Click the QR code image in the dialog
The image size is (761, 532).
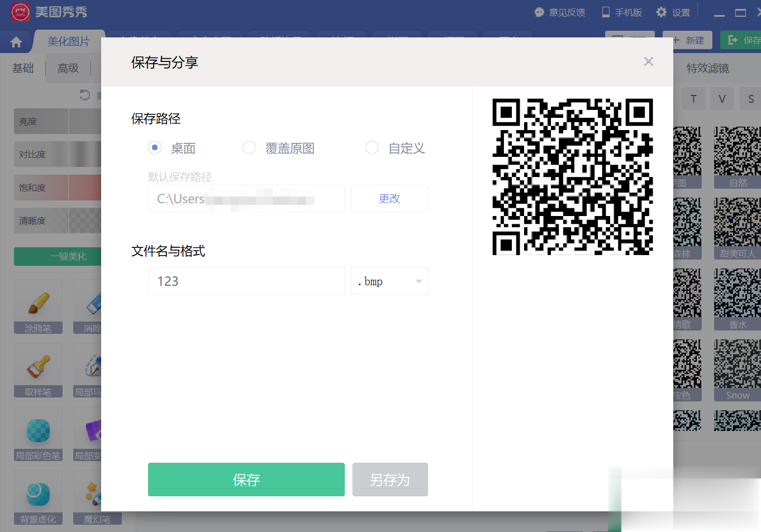pos(573,176)
